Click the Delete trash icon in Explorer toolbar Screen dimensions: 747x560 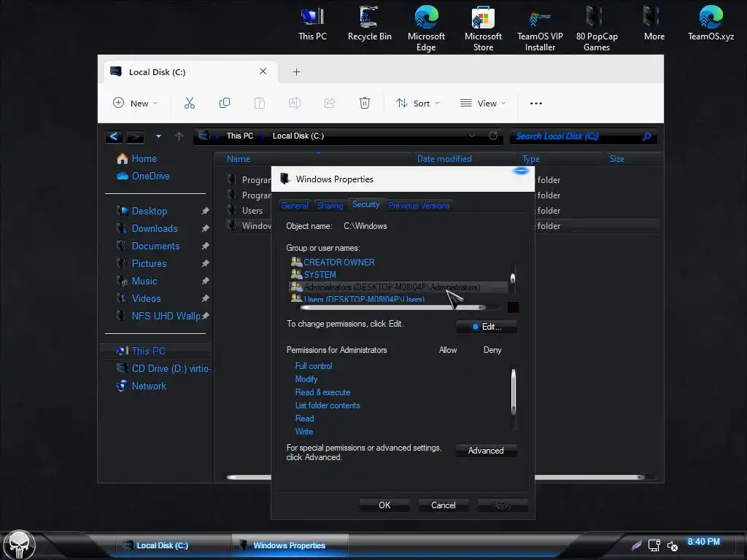point(365,103)
